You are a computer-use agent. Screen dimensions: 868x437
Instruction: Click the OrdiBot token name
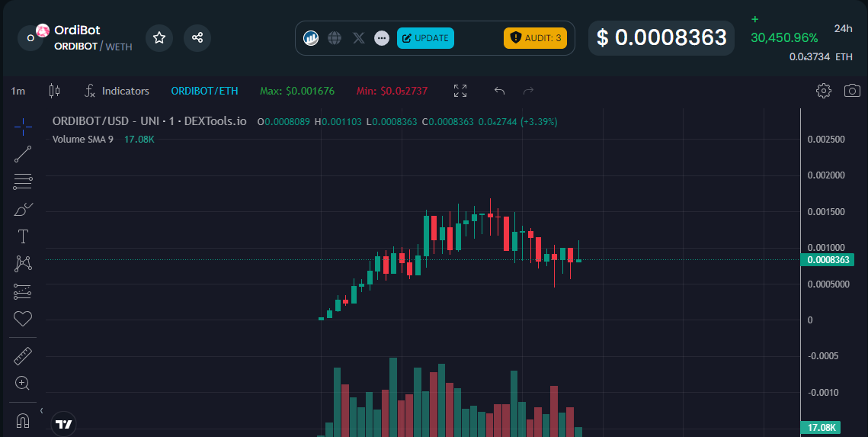pos(77,30)
